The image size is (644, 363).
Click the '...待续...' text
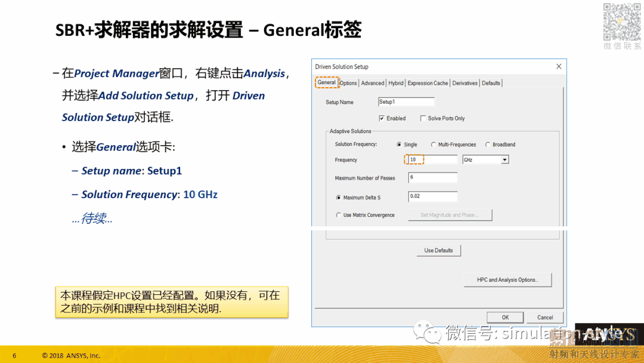coord(92,219)
